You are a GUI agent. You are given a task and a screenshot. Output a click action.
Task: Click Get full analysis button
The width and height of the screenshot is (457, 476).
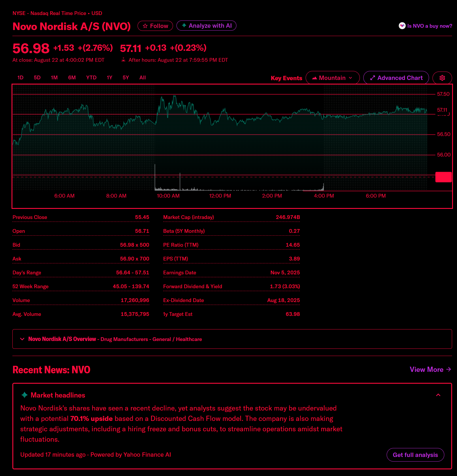[415, 455]
